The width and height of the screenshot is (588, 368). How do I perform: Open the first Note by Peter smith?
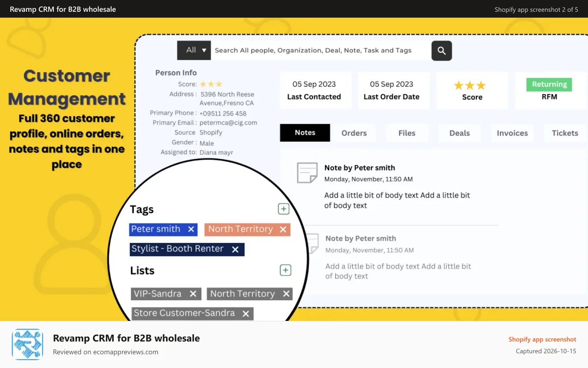coord(360,168)
